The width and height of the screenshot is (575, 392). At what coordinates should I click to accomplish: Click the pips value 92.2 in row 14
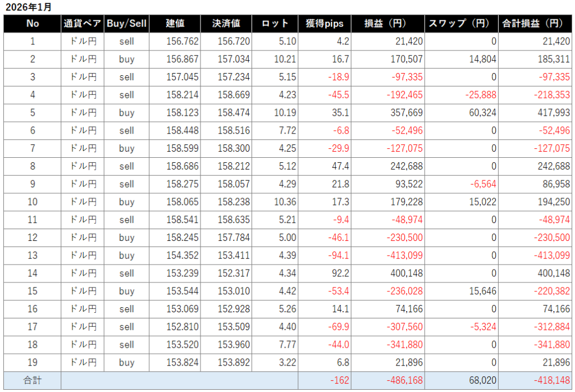click(340, 274)
